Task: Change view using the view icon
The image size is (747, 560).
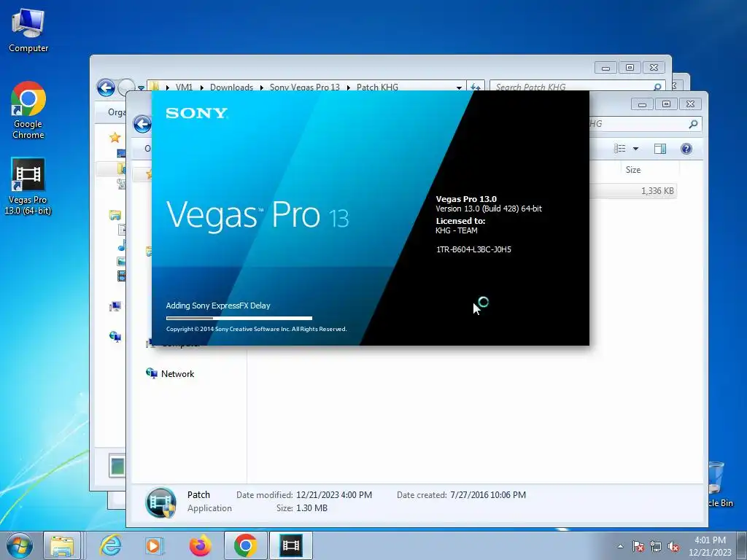Action: pyautogui.click(x=620, y=149)
